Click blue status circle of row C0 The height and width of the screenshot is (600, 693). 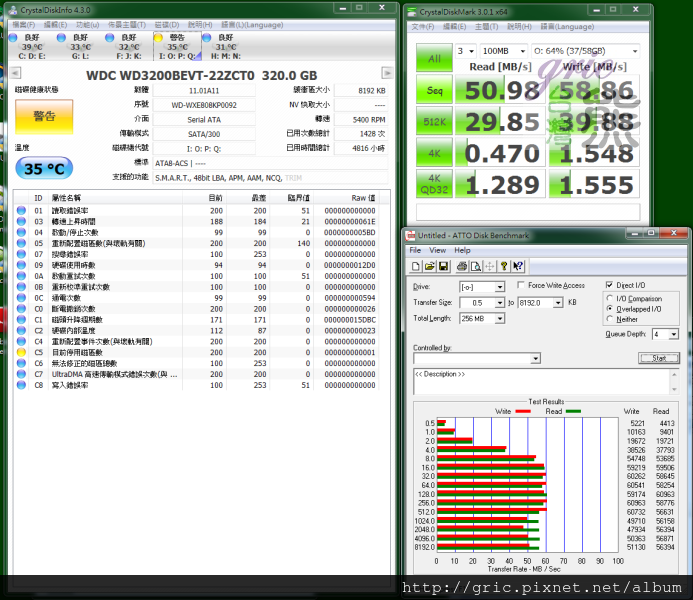point(21,308)
